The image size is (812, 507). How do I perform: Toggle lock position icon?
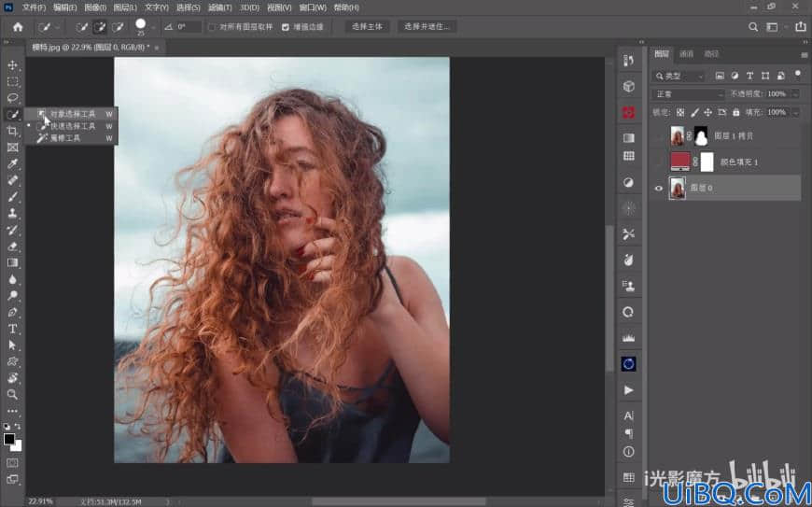707,112
